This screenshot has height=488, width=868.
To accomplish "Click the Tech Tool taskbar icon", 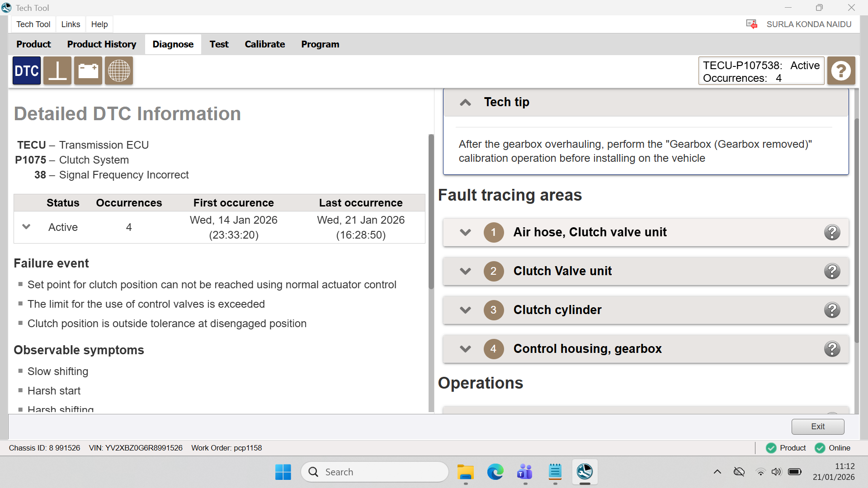I will tap(585, 472).
